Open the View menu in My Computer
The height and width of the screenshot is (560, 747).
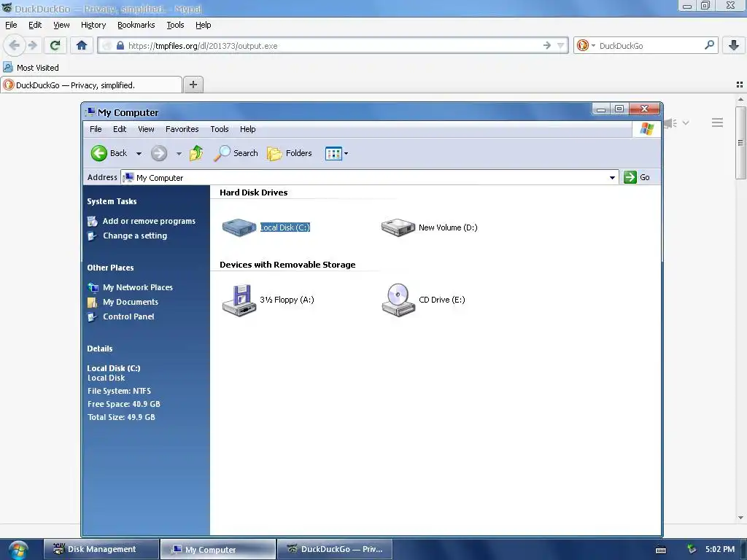pos(146,129)
